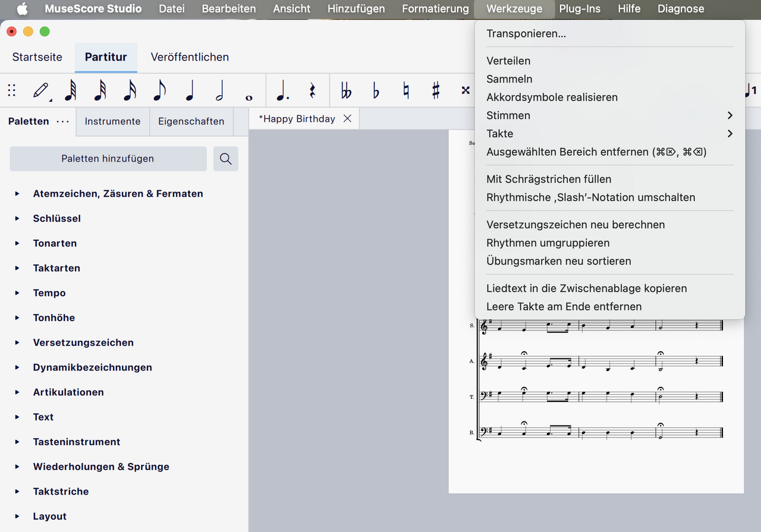Screen dimensions: 761x532
Task: Select Leere Takte am Ende entfernen
Action: point(609,307)
